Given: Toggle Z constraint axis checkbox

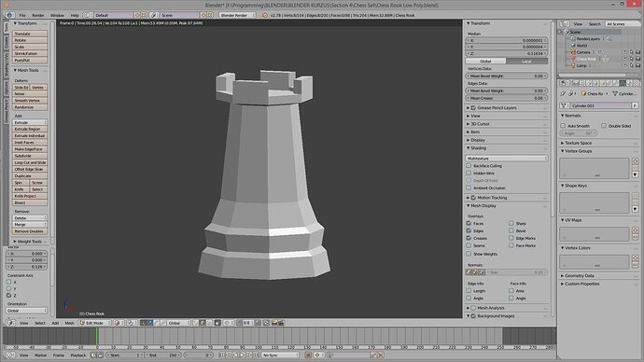Looking at the screenshot, I should 8,295.
